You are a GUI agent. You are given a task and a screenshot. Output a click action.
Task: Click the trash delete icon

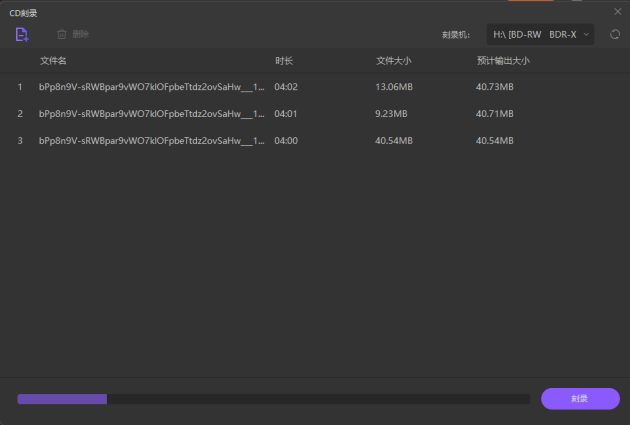pos(61,34)
